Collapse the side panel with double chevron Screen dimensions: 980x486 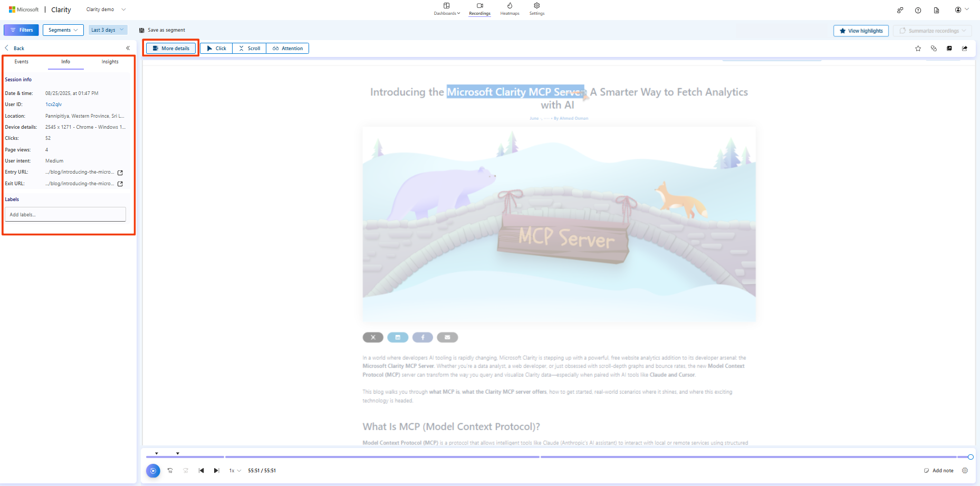[128, 48]
